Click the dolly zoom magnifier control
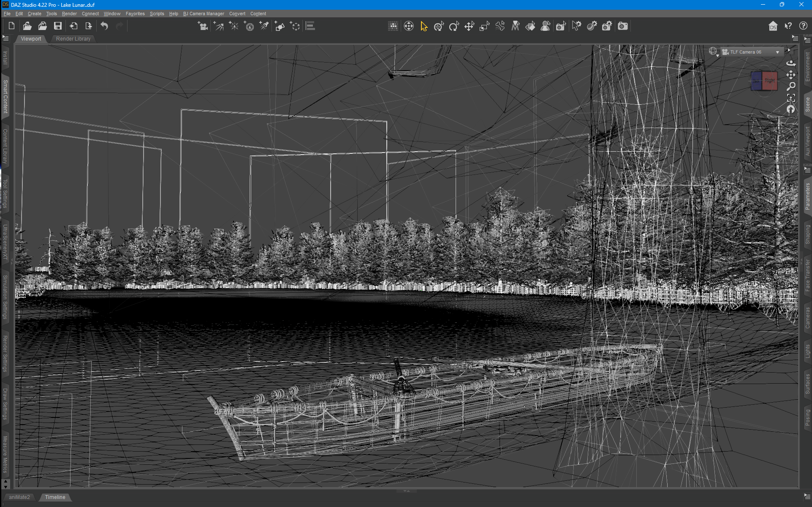The image size is (812, 507). pos(791,86)
